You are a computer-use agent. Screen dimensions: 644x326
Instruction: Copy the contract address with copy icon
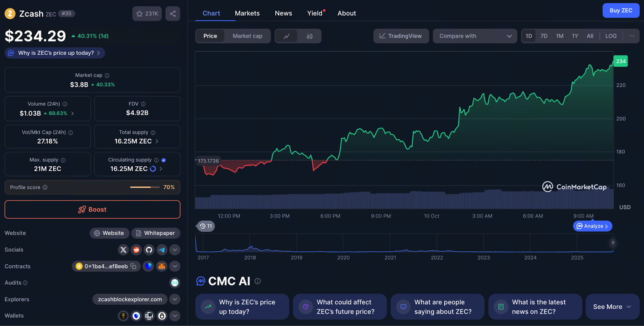coord(133,266)
